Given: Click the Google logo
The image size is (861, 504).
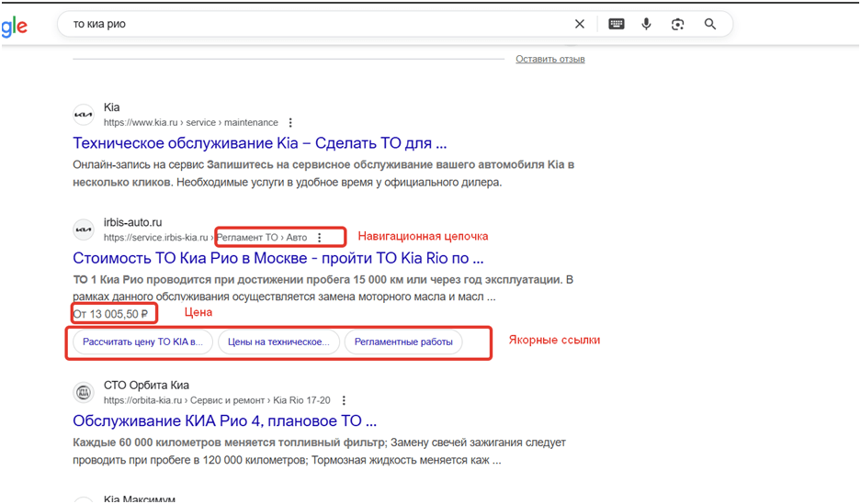Looking at the screenshot, I should click(x=15, y=26).
